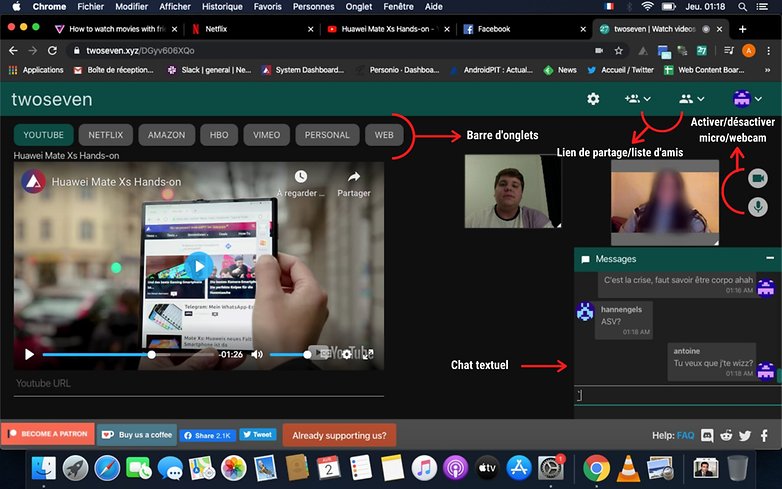Viewport: 782px width, 489px height.
Task: Click the twoseven extension icon in toolbar
Action: click(x=702, y=50)
